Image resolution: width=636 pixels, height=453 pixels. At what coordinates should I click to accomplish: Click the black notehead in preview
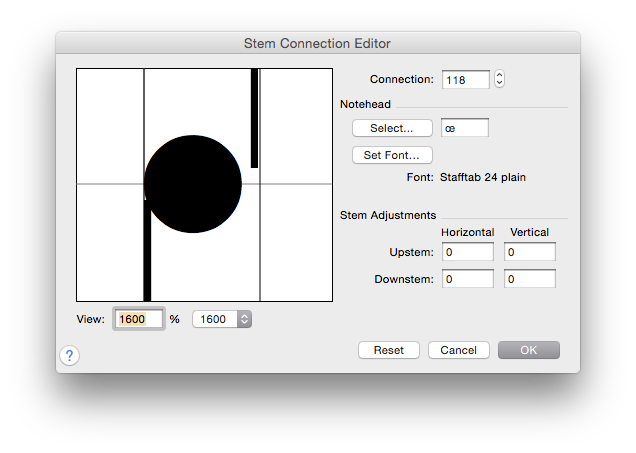[193, 184]
